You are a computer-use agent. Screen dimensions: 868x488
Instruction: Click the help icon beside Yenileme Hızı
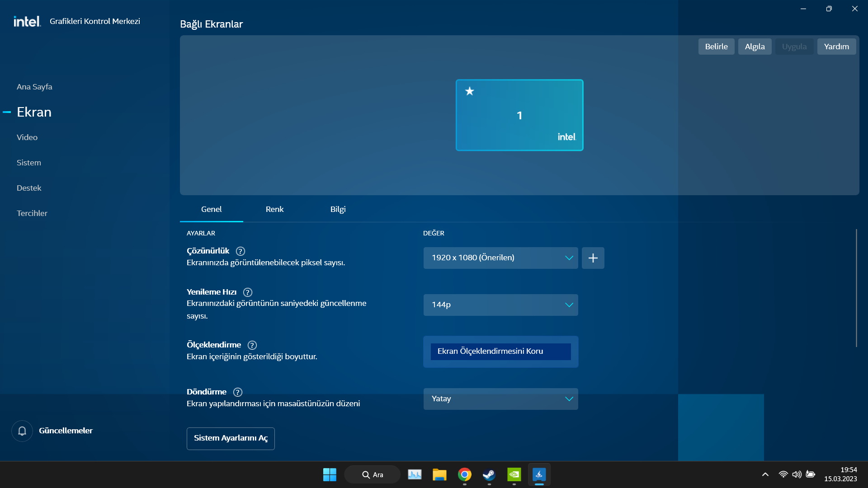coord(248,292)
